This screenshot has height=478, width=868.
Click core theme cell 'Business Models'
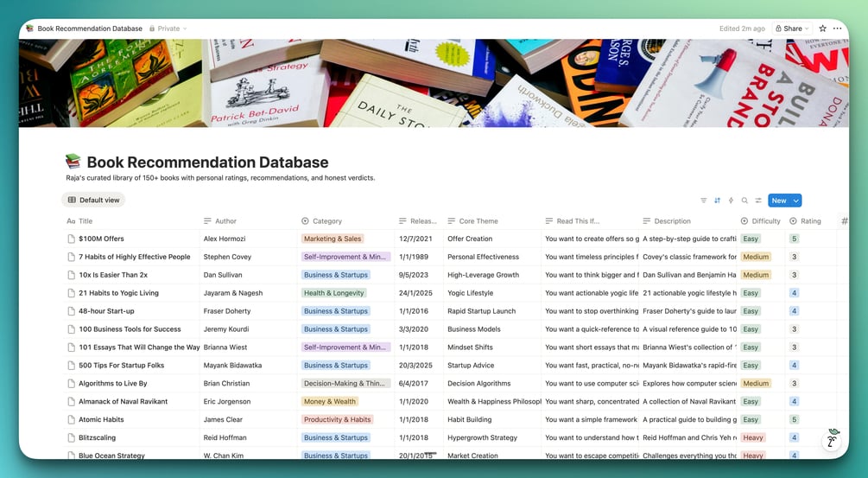474,329
